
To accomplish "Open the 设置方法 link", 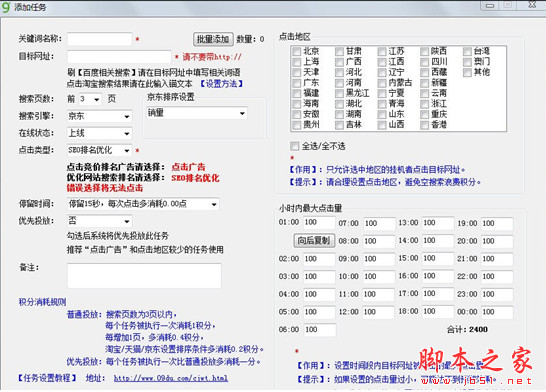I will point(222,84).
